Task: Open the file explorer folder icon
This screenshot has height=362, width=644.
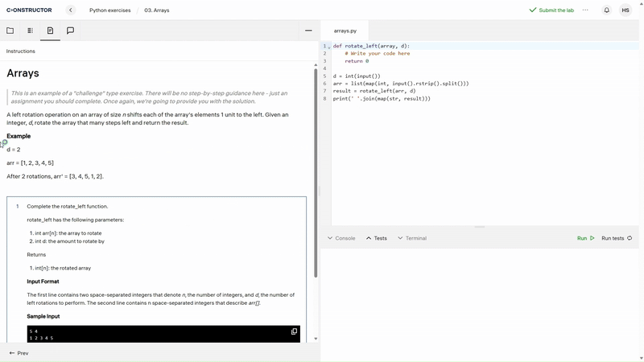Action: coord(10,31)
